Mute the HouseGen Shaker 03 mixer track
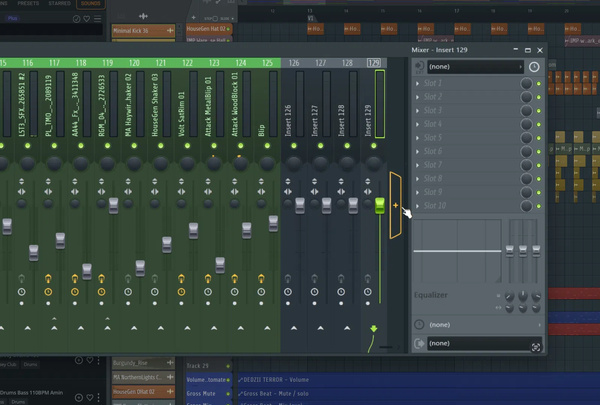 (161, 146)
